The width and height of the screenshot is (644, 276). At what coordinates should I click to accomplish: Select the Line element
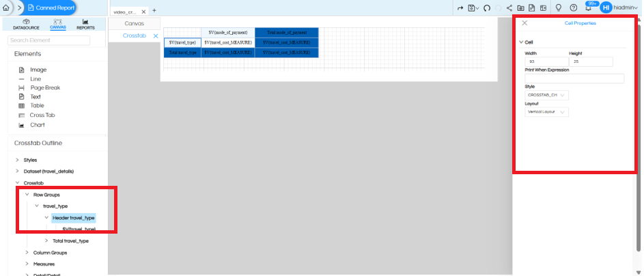pyautogui.click(x=30, y=79)
